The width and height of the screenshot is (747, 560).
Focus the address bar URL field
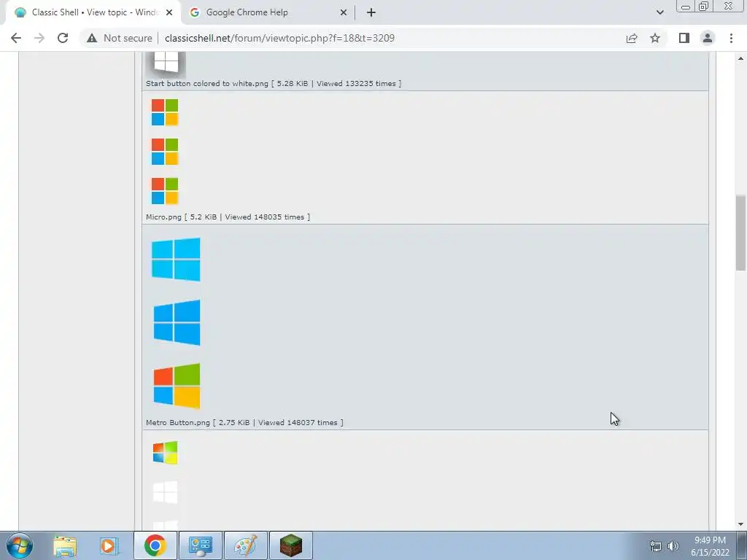[x=279, y=38]
